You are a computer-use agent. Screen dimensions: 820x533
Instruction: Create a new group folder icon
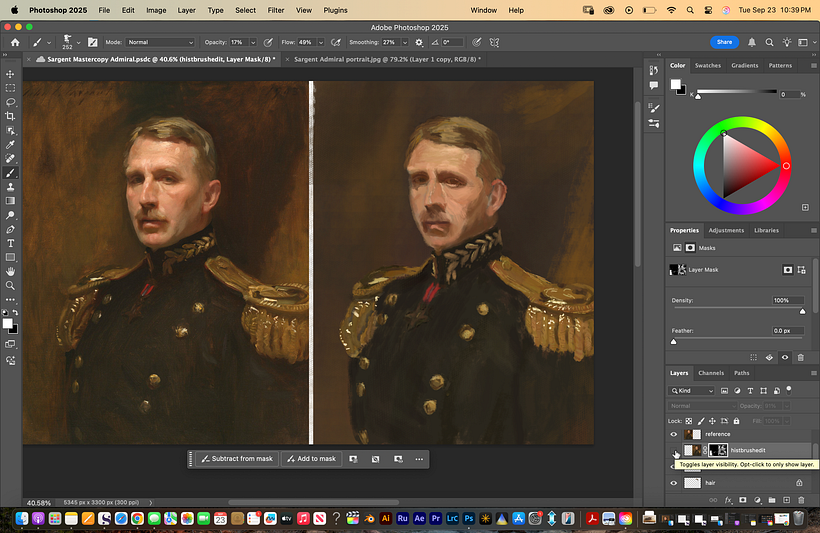pyautogui.click(x=772, y=500)
